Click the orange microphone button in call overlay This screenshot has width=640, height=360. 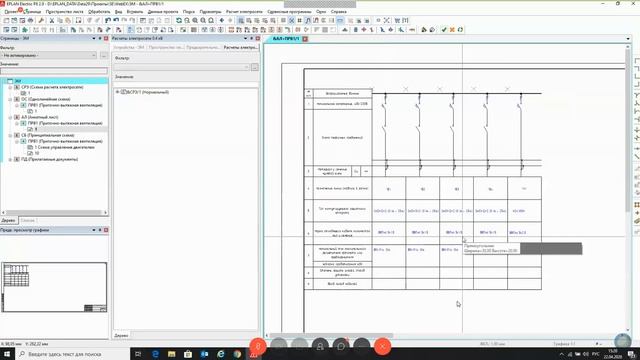pos(258,347)
